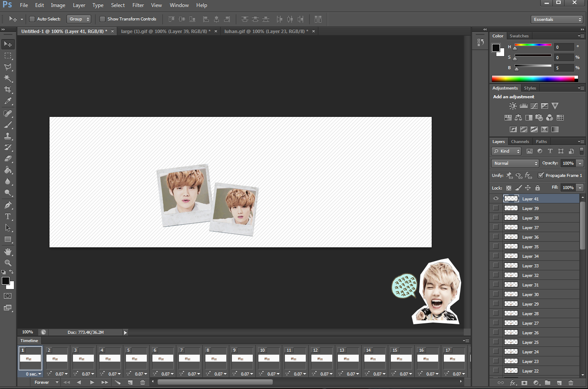Select the Hand tool

(8, 252)
